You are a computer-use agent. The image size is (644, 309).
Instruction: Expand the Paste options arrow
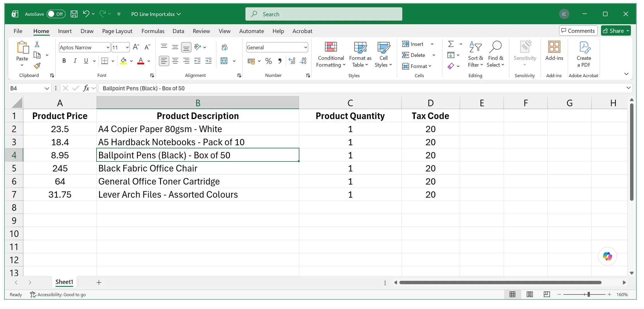pos(22,65)
